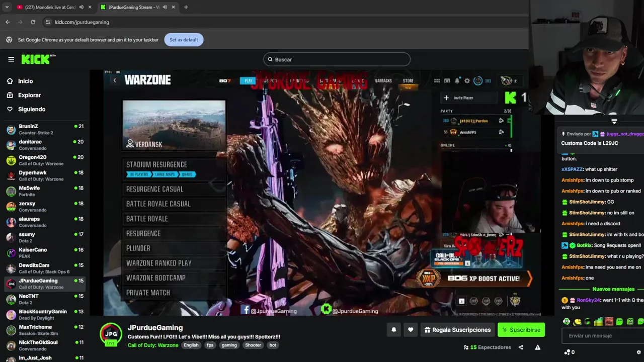Report the stream via warning triangle icon

click(537, 347)
